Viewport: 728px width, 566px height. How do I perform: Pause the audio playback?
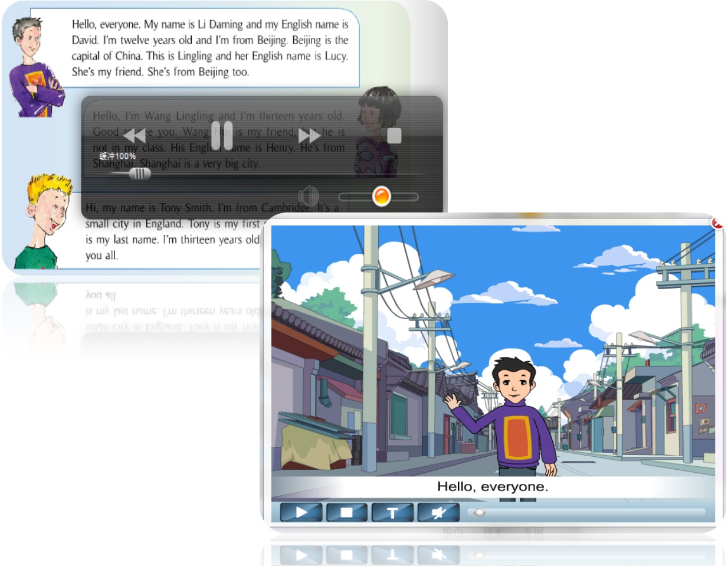(222, 136)
